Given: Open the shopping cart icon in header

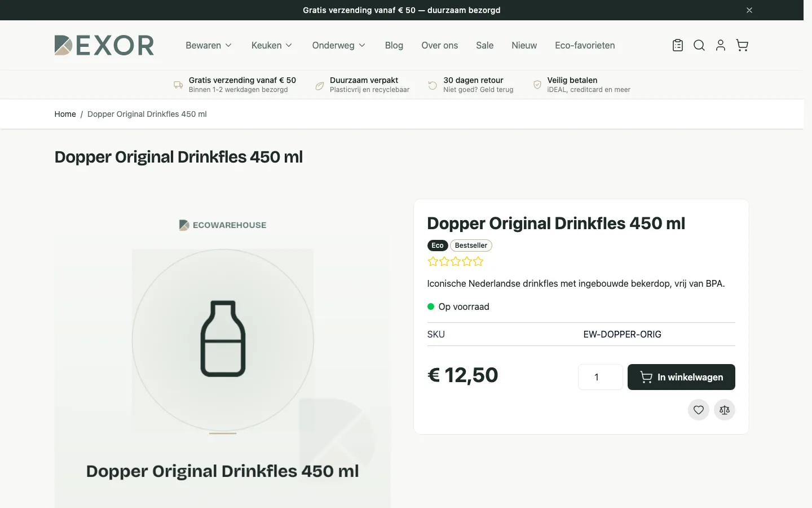Looking at the screenshot, I should (x=742, y=45).
